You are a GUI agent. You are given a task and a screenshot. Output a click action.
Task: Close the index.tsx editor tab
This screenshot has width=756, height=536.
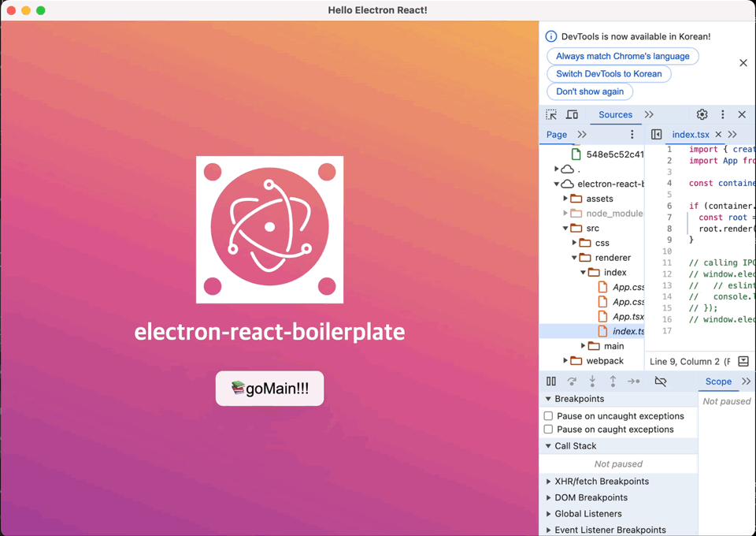coord(718,134)
